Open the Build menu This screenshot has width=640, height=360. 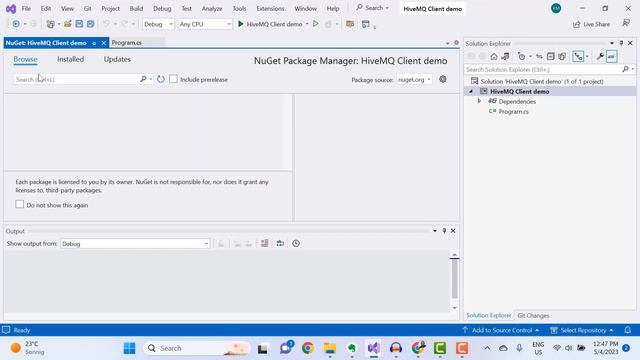point(136,8)
